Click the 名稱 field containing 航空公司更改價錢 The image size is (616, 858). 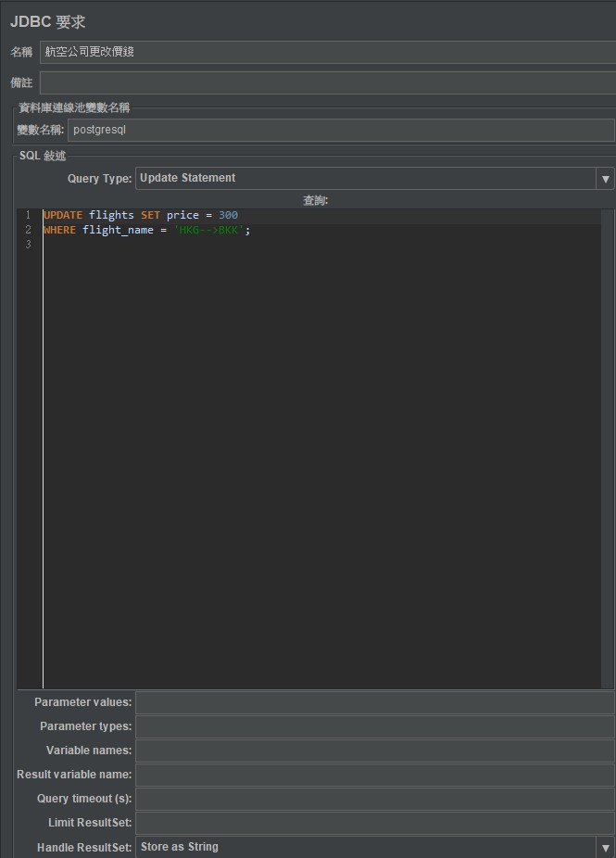[x=326, y=53]
